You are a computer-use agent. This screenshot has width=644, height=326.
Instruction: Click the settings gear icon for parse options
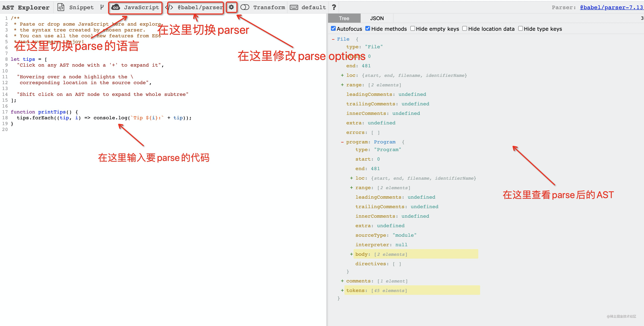pos(232,7)
